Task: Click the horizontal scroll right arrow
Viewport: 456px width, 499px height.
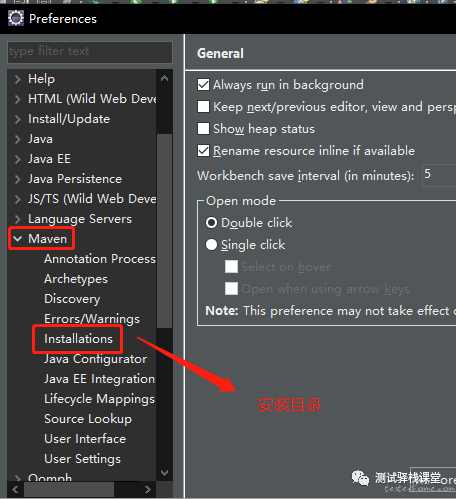Action: point(148,489)
